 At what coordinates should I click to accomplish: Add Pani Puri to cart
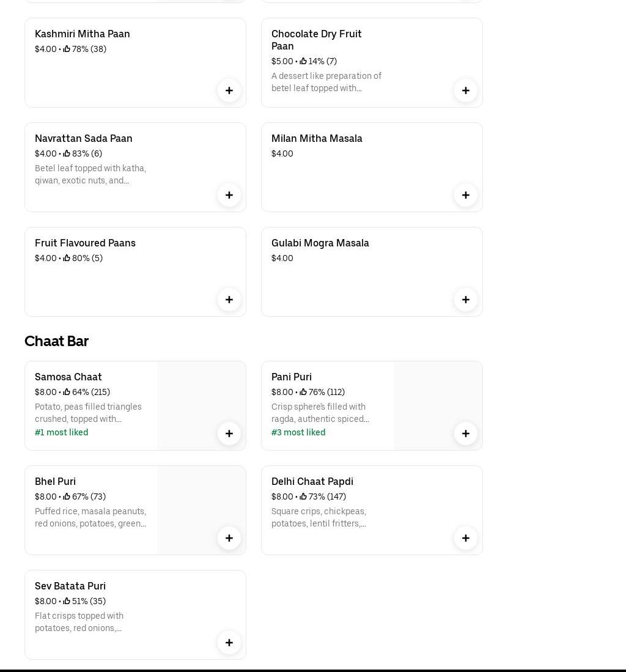point(465,434)
